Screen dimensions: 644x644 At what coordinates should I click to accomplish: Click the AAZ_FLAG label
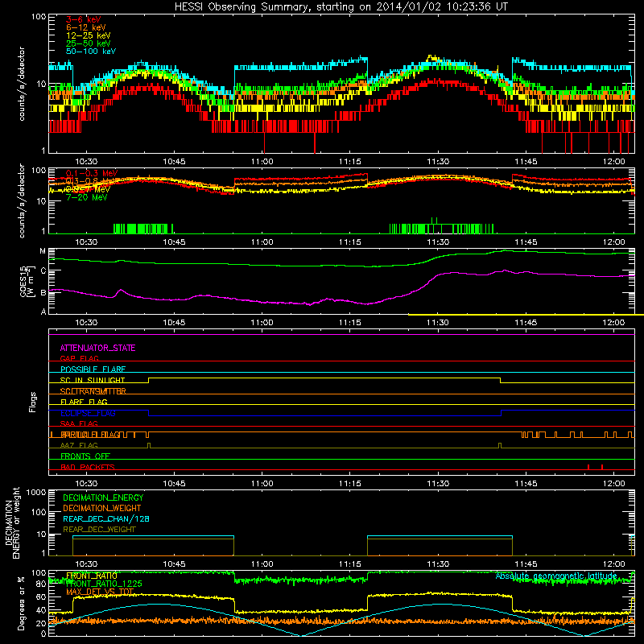point(79,445)
